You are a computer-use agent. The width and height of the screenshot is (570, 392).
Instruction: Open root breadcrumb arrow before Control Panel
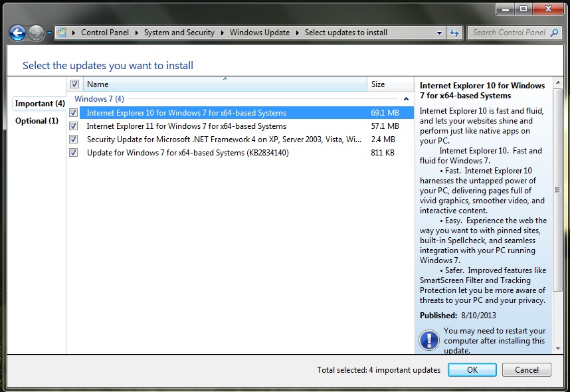(x=74, y=33)
